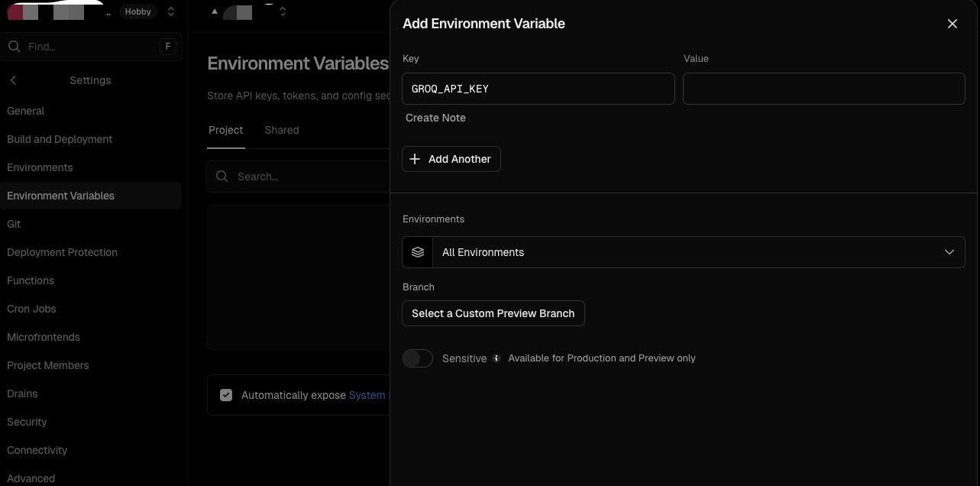Viewport: 980px width, 486px height.
Task: Click the Hobby plan badge
Action: 138,11
